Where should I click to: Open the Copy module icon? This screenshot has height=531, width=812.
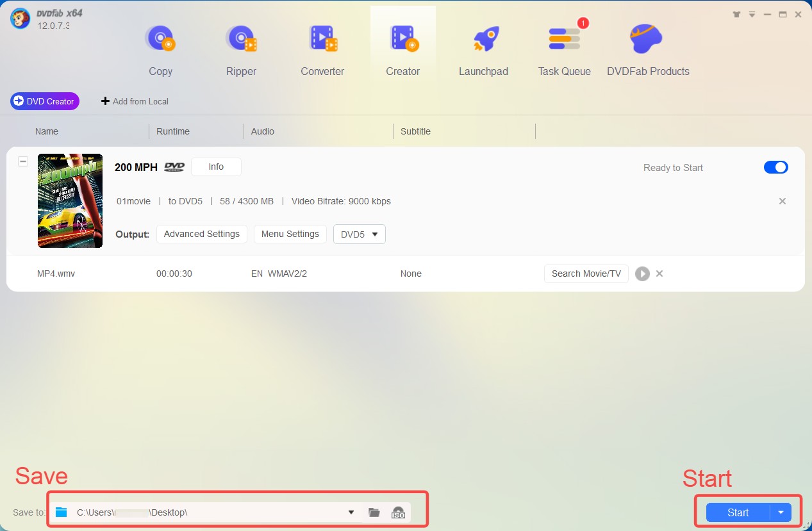coord(160,40)
